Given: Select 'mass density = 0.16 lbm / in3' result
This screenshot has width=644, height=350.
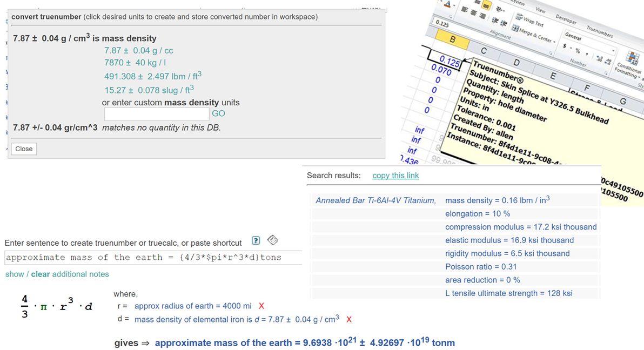Looking at the screenshot, I should (498, 200).
